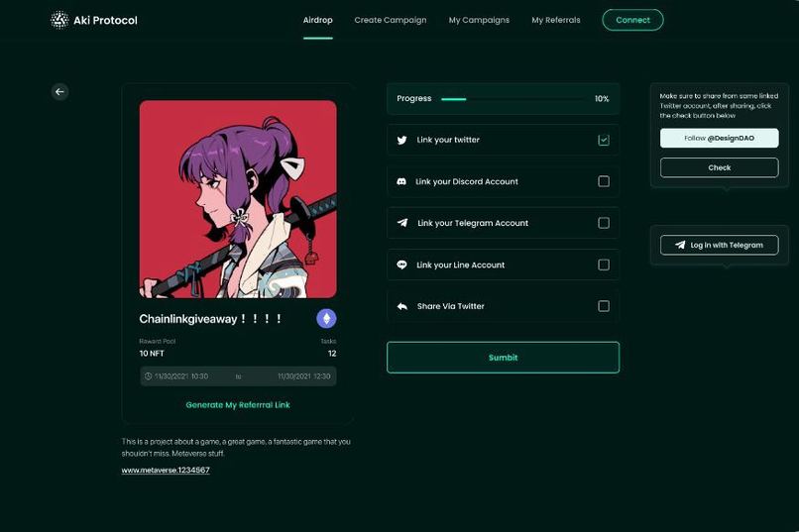Click the Chainlinkgiveaway campaign title
799x532 pixels.
[x=210, y=319]
